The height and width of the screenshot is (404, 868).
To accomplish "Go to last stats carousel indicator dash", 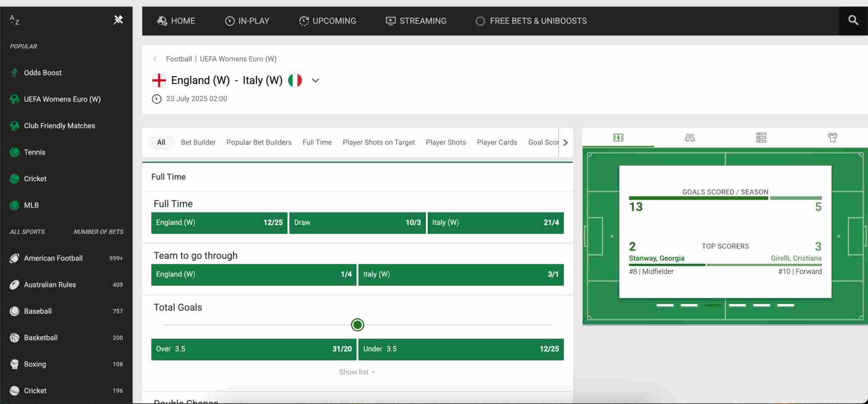I will click(x=786, y=305).
